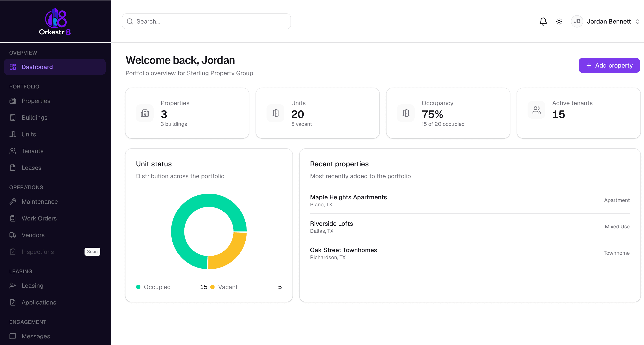Click the Vendors truck icon
Viewport: 644px width, 345px height.
click(13, 235)
